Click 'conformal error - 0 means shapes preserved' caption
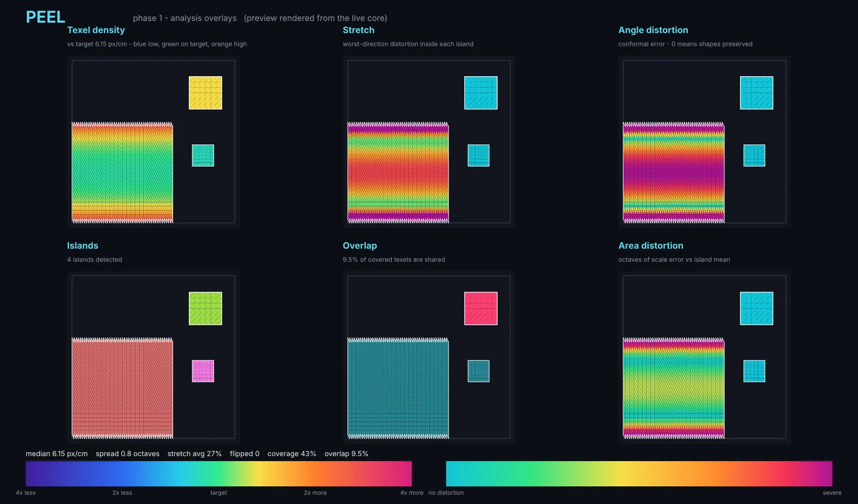Screen dimensions: 858x504 [x=685, y=44]
